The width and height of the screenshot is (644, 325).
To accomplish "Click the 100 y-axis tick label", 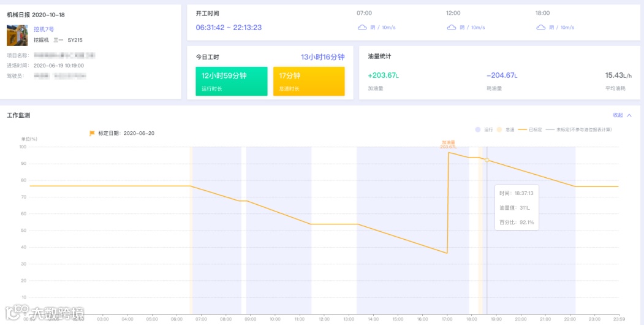I will [23, 147].
